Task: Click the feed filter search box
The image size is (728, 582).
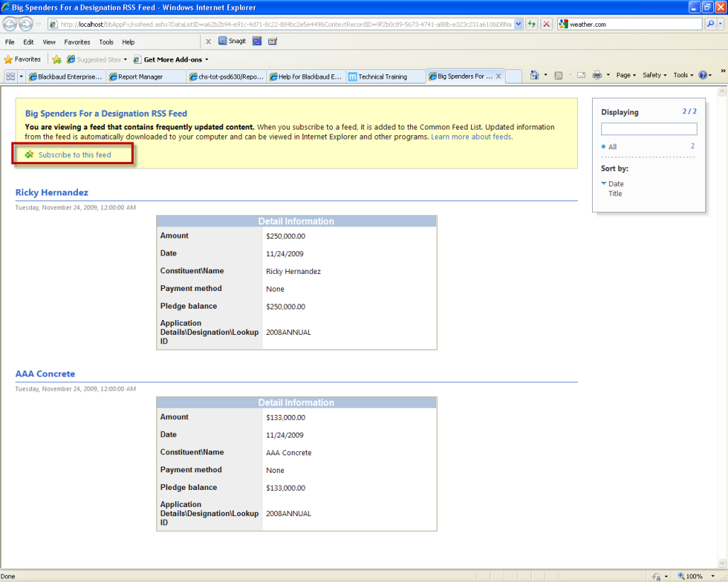Action: point(649,129)
